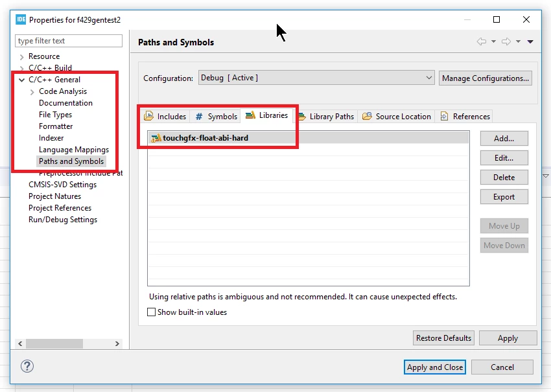Select Formatter in the tree
This screenshot has width=551, height=392.
tap(56, 126)
